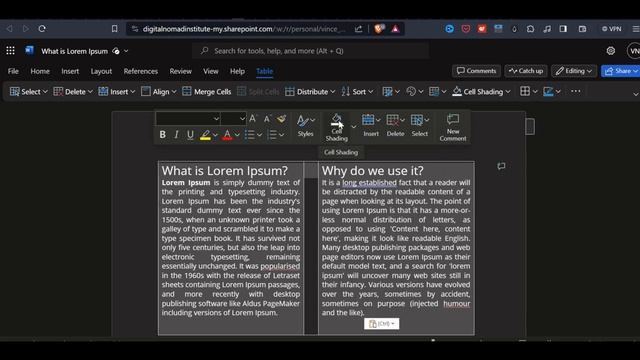
Task: Click the Share button
Action: 620,71
